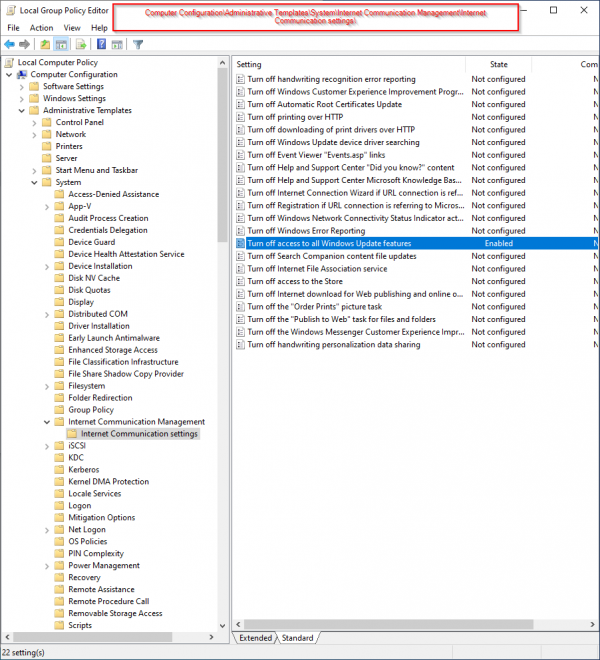Image resolution: width=600 pixels, height=660 pixels.
Task: Switch to the Extended tab
Action: click(255, 637)
